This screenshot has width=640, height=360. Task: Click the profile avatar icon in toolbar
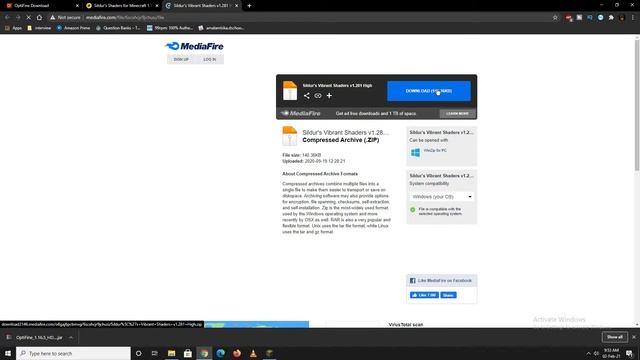point(622,18)
